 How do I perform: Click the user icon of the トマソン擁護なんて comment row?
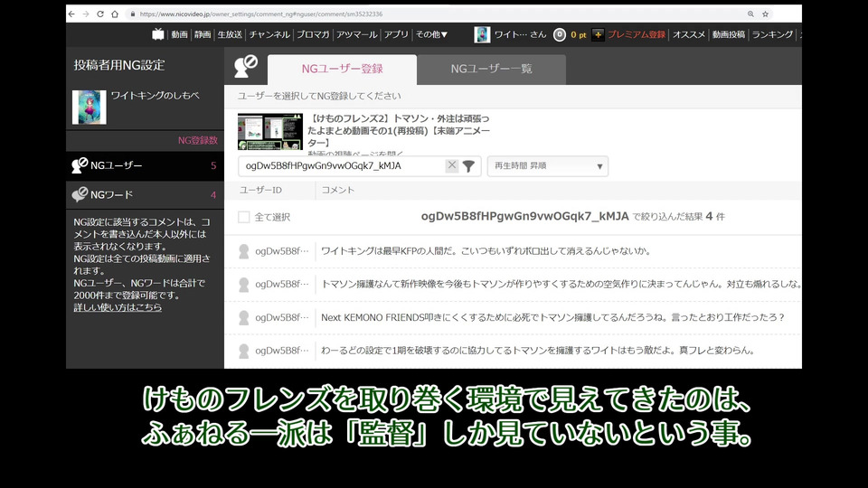coord(243,285)
